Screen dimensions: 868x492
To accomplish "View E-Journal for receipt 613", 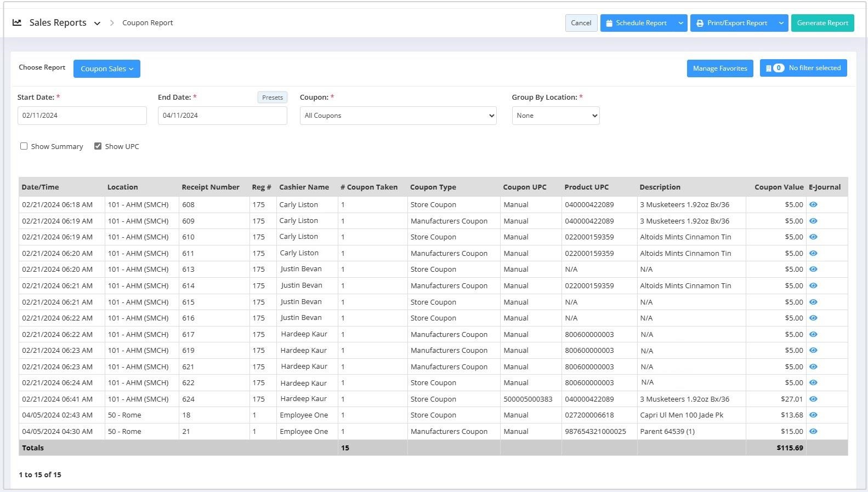I will pos(813,269).
